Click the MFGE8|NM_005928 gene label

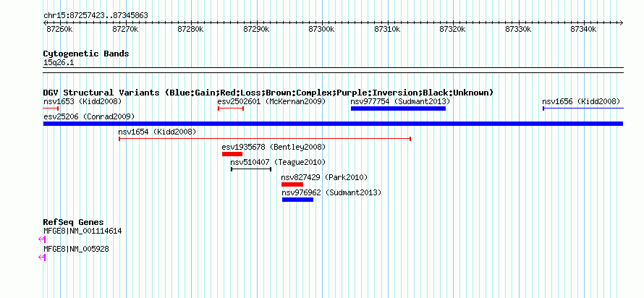click(x=76, y=249)
